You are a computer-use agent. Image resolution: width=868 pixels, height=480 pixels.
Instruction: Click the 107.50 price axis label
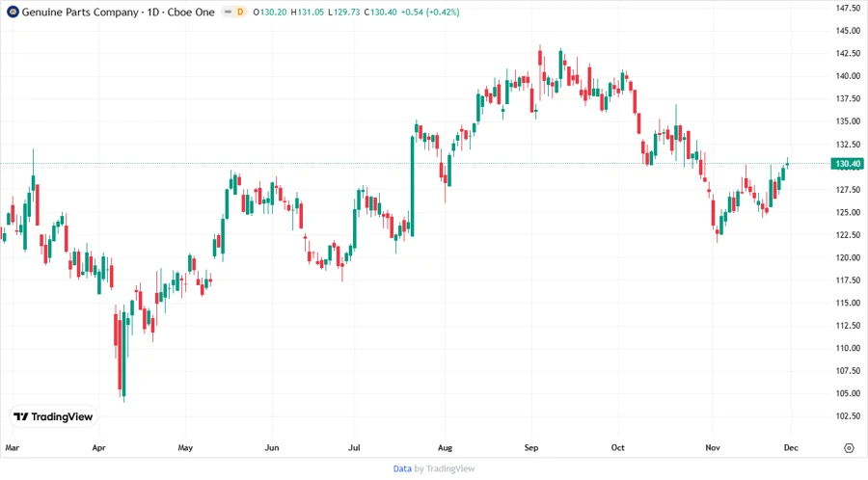point(848,371)
